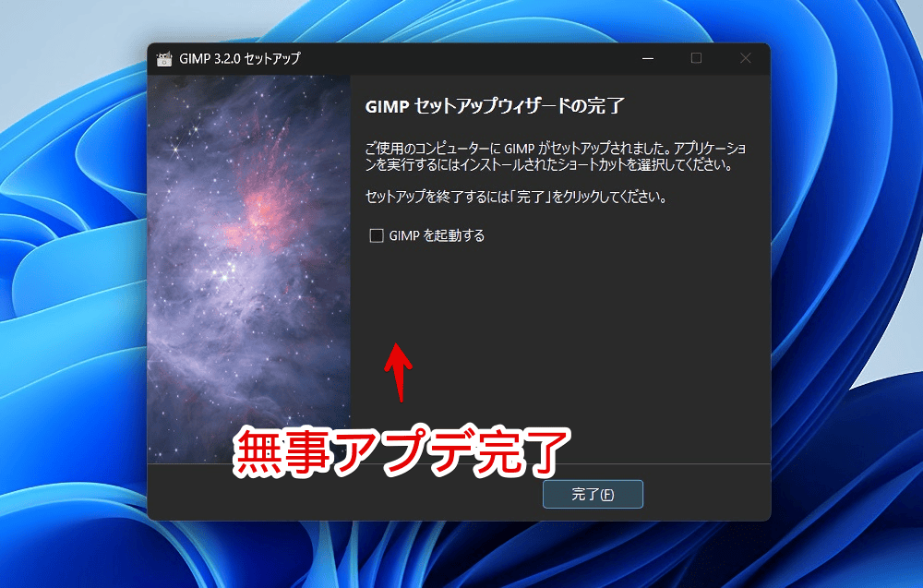Click the ご使用のコンピューター description paragraph
This screenshot has height=588, width=923.
click(x=554, y=157)
